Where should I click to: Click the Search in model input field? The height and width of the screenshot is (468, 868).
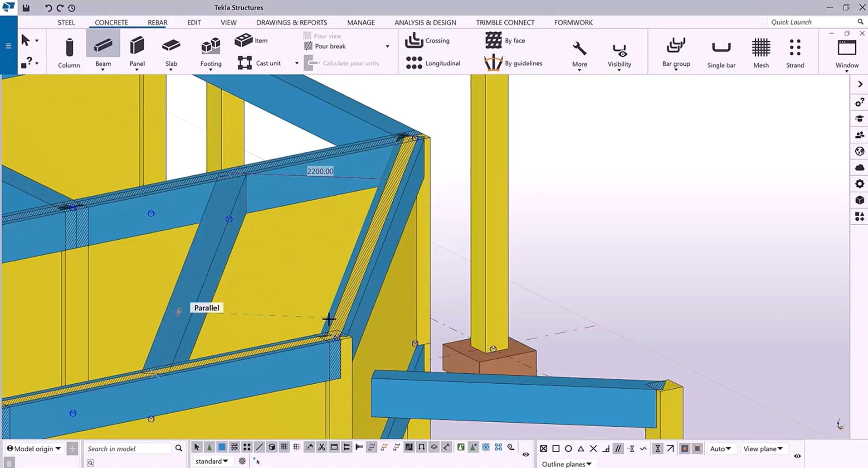coord(129,448)
